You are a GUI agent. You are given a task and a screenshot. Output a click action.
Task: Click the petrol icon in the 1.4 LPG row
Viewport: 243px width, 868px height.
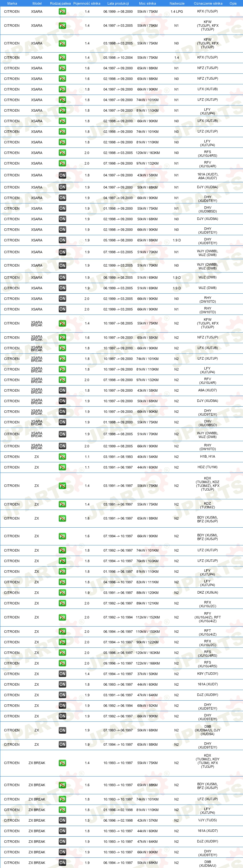[x=62, y=12]
